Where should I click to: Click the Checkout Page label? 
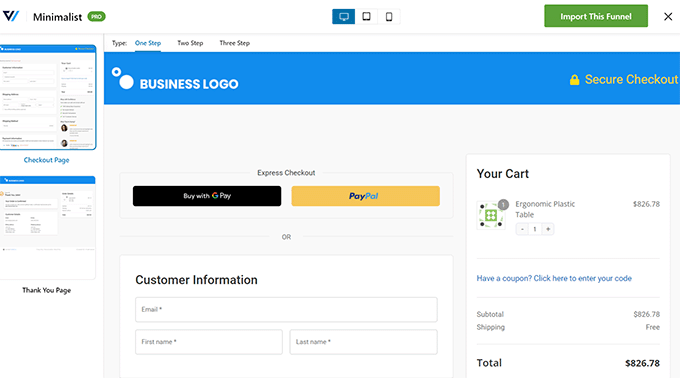point(46,160)
